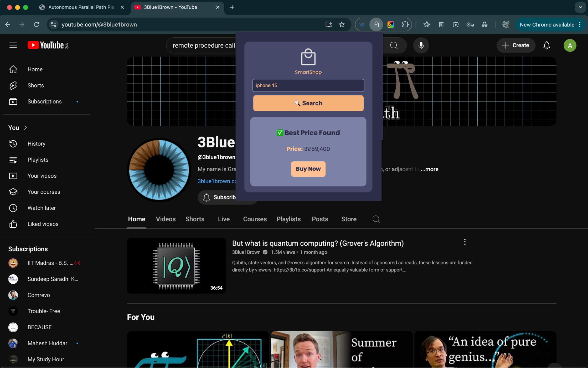Image resolution: width=588 pixels, height=368 pixels.
Task: Go back to the previous page
Action: pos(7,24)
